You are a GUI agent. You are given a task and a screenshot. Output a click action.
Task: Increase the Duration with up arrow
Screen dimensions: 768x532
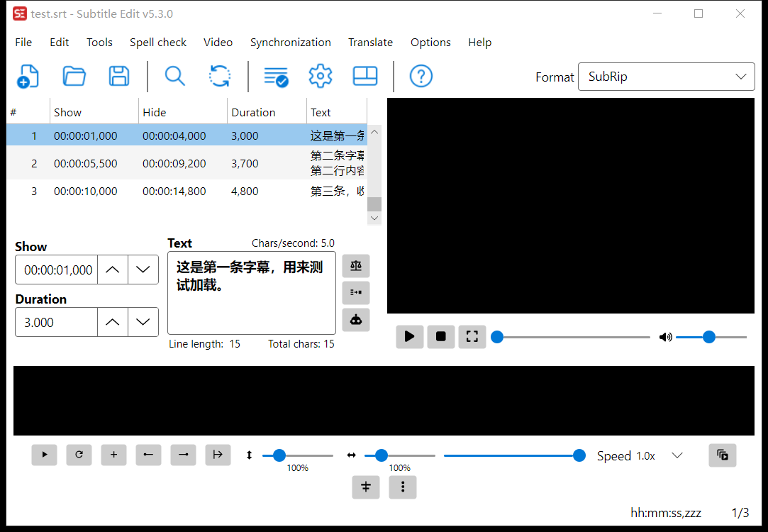point(113,322)
